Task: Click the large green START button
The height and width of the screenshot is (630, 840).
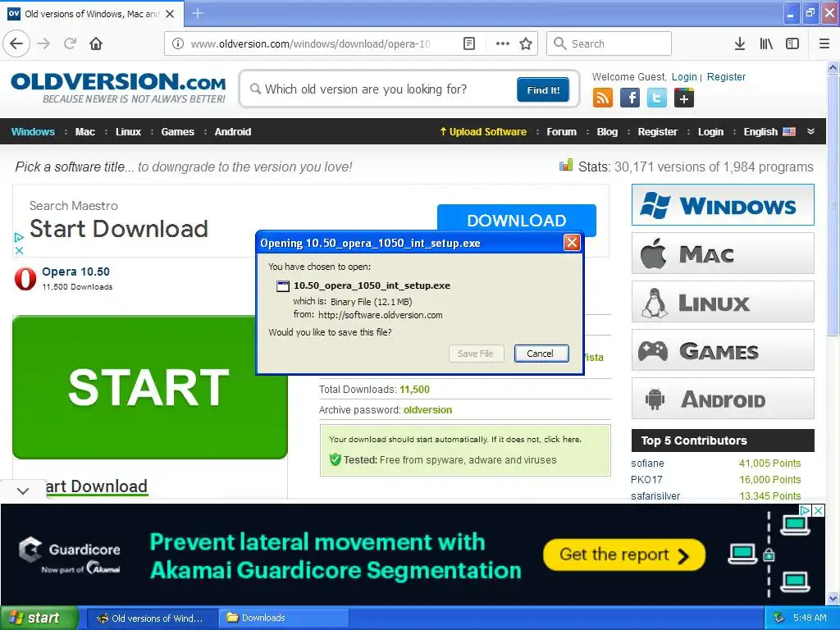Action: (x=149, y=387)
